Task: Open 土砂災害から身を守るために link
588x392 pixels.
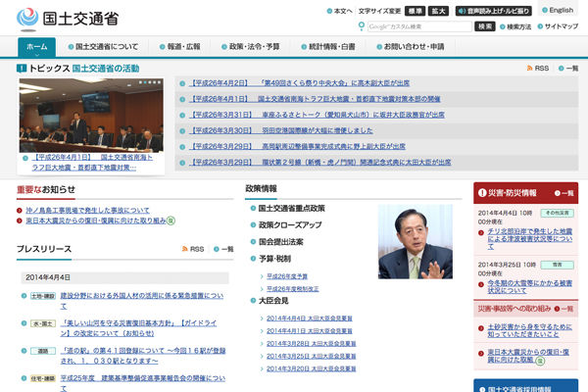Action: point(529,330)
